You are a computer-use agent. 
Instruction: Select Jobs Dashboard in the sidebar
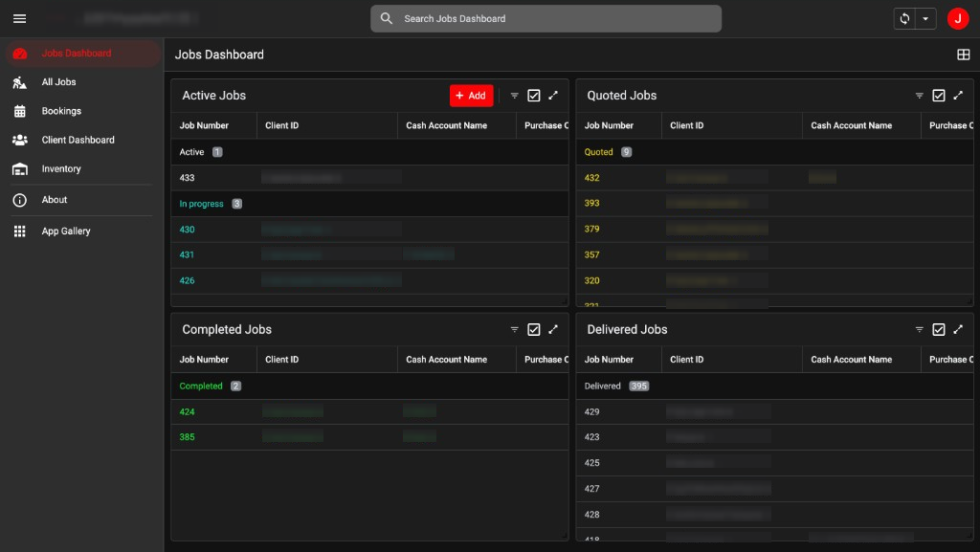click(x=82, y=54)
